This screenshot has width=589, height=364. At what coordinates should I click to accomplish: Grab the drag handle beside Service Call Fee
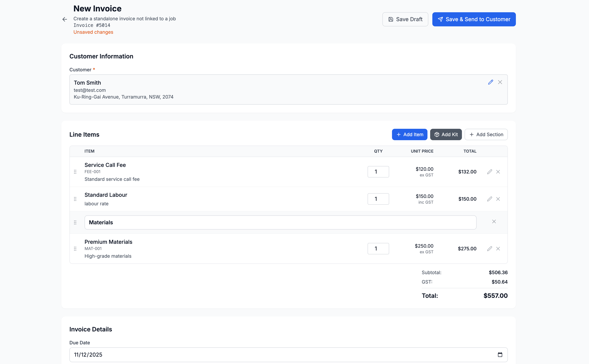pyautogui.click(x=75, y=172)
